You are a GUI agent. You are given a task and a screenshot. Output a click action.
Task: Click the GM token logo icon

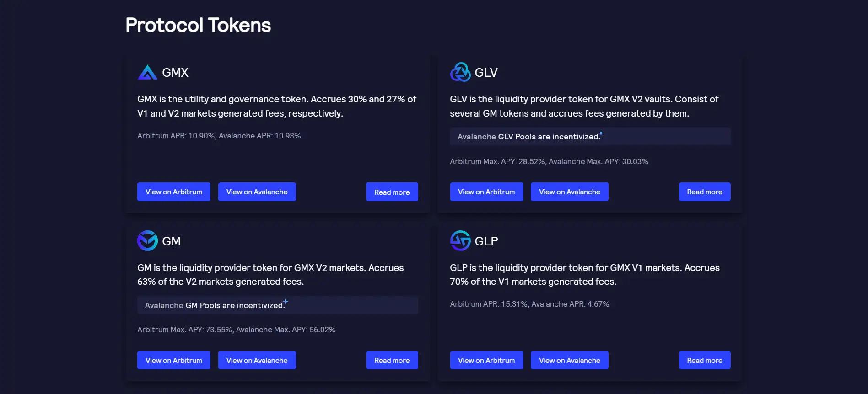pos(147,241)
